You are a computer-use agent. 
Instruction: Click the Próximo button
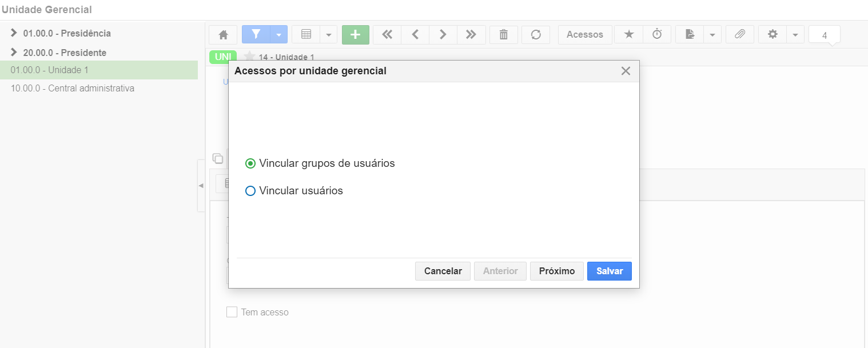point(557,271)
